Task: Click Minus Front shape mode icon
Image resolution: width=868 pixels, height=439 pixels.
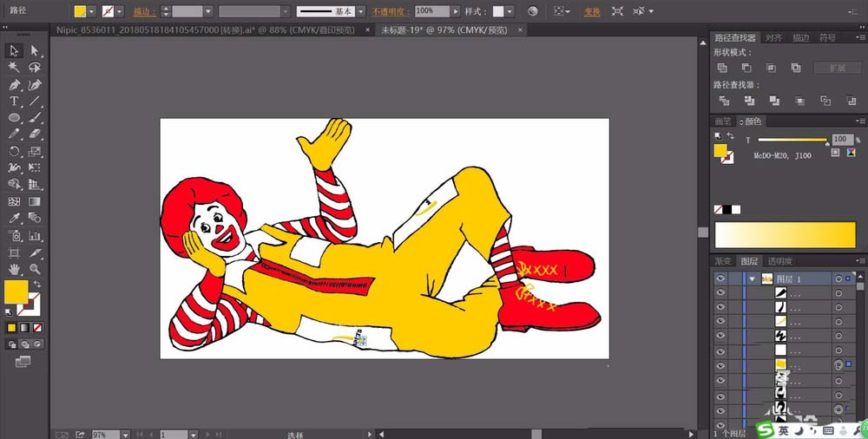Action: coord(746,68)
